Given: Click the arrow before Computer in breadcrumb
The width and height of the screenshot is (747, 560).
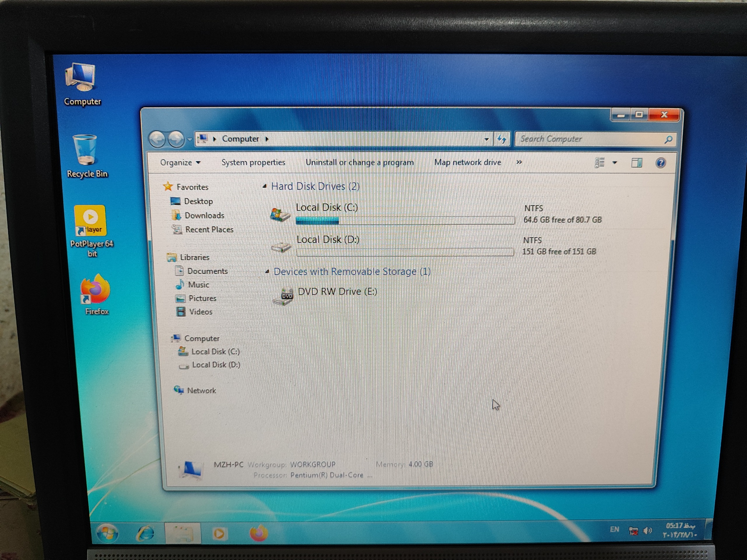Looking at the screenshot, I should (x=214, y=139).
